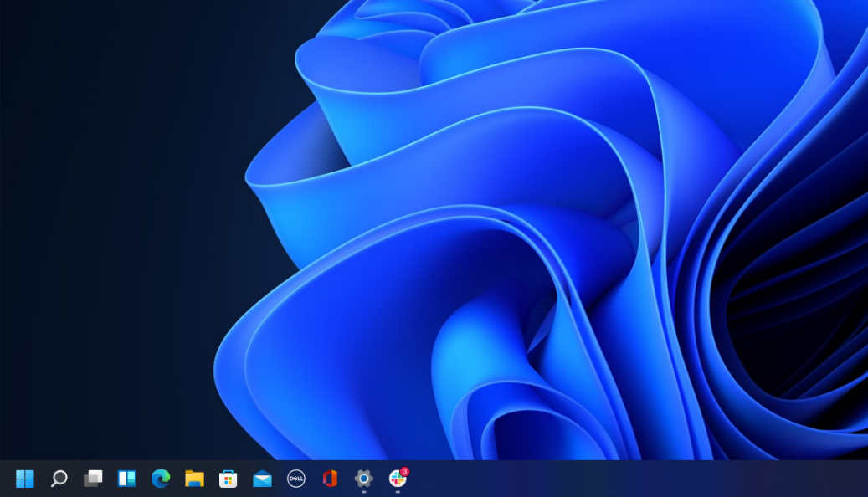Screen dimensions: 868x497
Task: Launch the Microsoft Office app
Action: 330,479
